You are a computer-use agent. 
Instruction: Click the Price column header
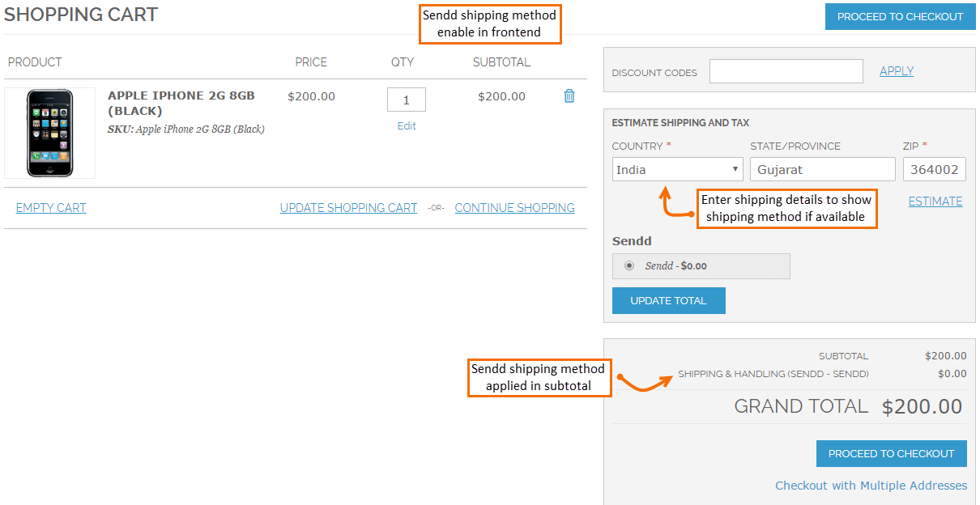[311, 62]
